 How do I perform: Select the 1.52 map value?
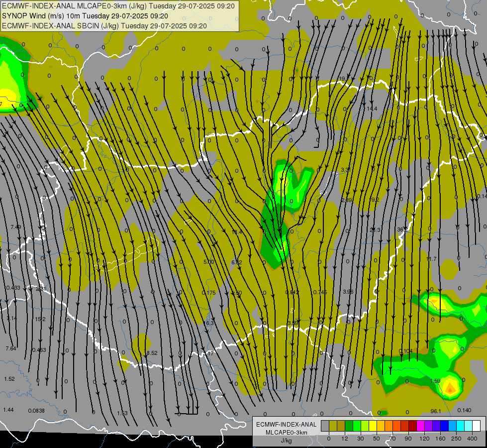click(9, 379)
